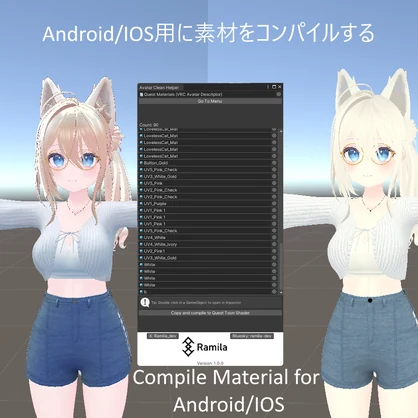Screen dimensions: 418x418
Task: Click the tip exclamation speech-bubble icon
Action: coord(145,303)
